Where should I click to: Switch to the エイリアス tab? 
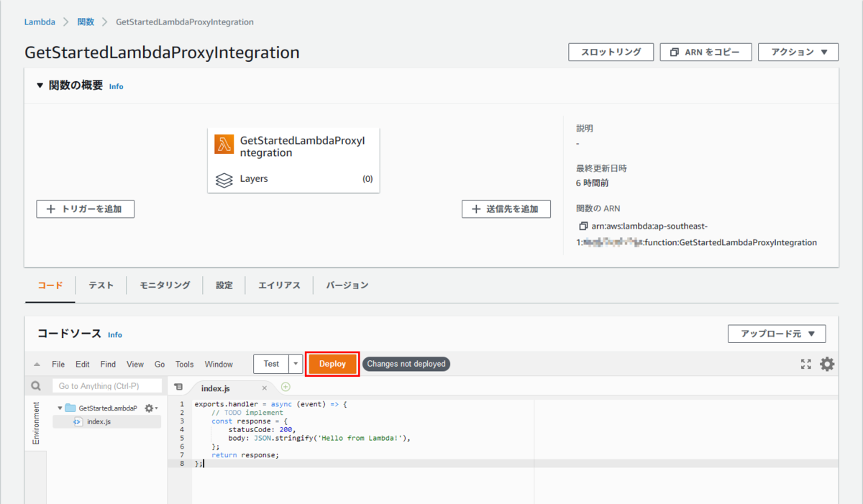point(279,285)
